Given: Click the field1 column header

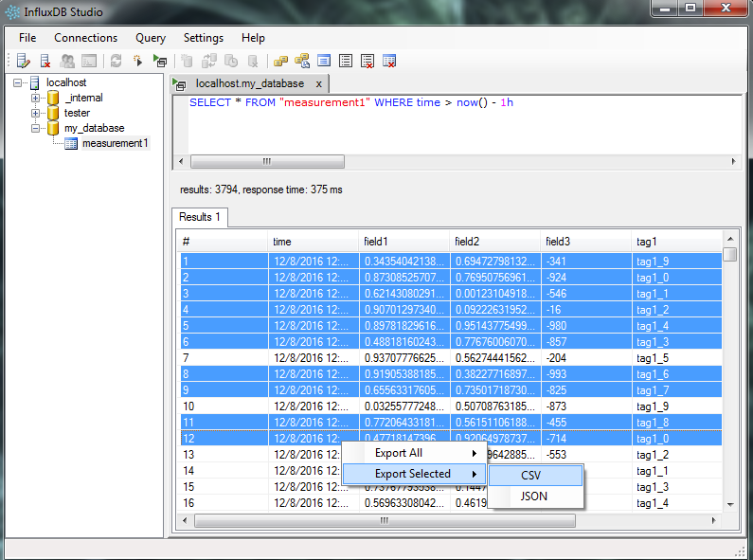Looking at the screenshot, I should pos(403,242).
